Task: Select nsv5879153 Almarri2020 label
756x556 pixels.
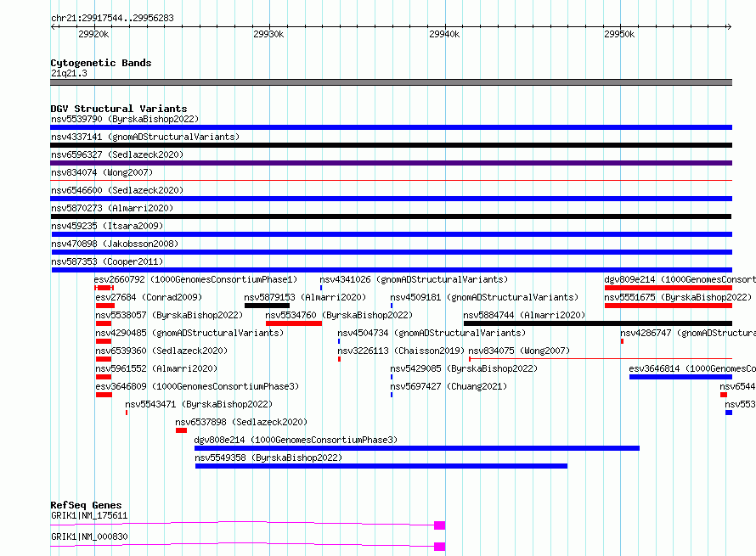Action: (305, 297)
